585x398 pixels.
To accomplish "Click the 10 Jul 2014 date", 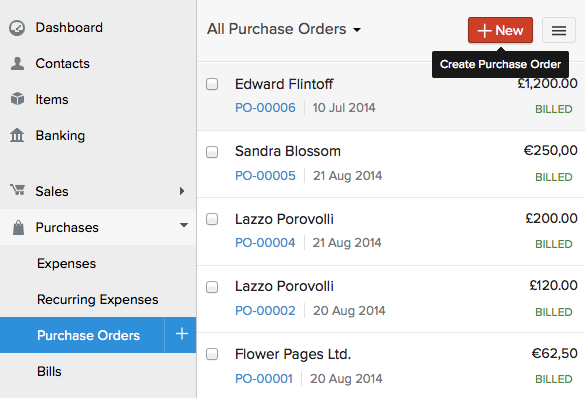I will pyautogui.click(x=344, y=108).
